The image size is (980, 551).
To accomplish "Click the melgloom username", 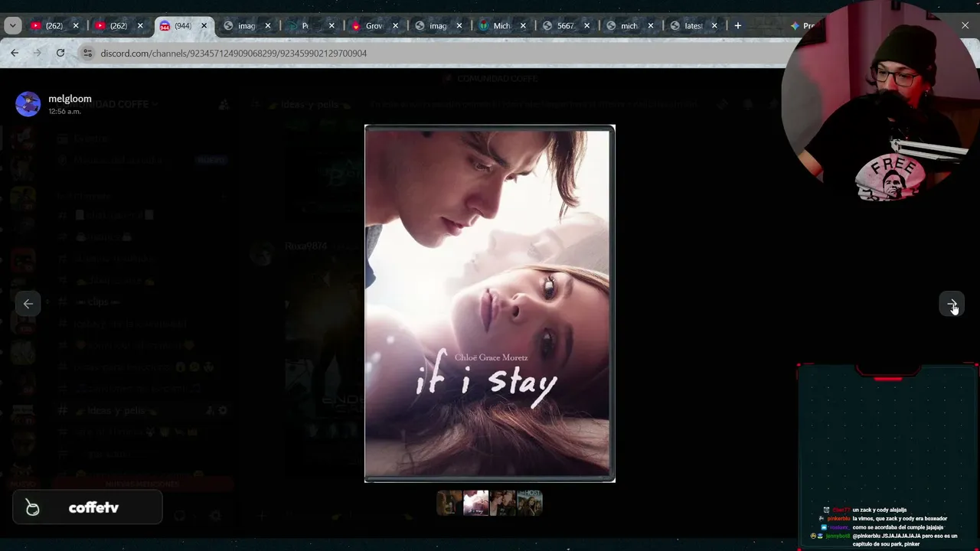I will (x=70, y=99).
